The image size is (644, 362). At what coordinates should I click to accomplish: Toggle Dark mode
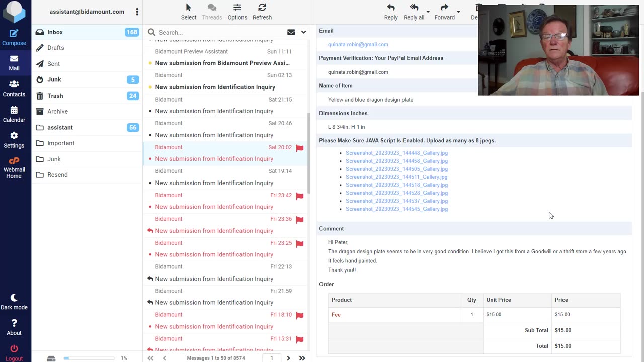coord(14,302)
